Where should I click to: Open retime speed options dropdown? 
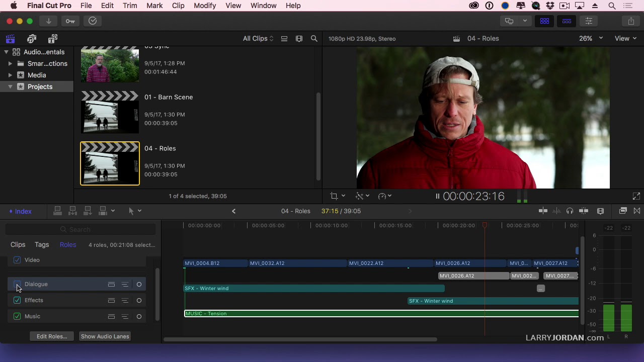385,196
